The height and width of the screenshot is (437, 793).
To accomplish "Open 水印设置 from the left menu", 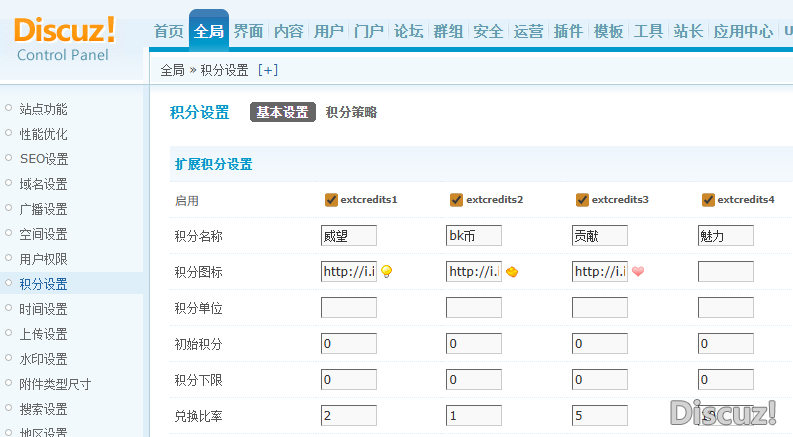I will pos(44,359).
